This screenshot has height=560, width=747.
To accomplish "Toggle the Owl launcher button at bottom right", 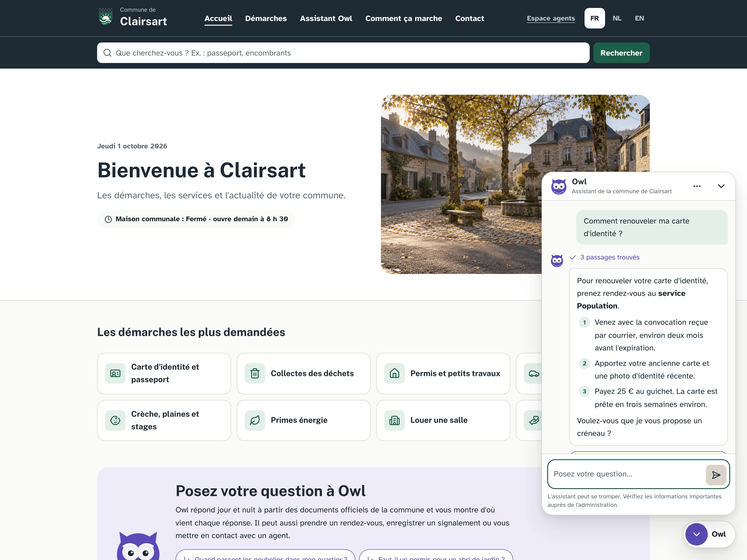I will [709, 534].
